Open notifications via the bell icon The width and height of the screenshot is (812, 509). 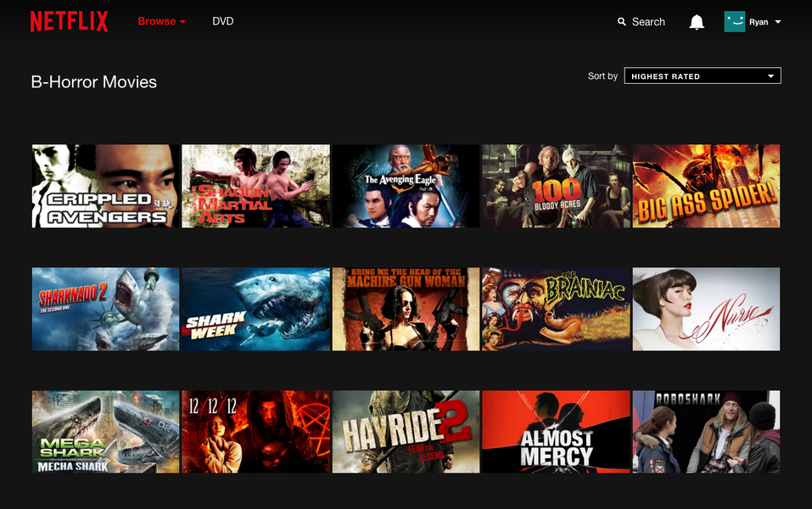[x=697, y=21]
